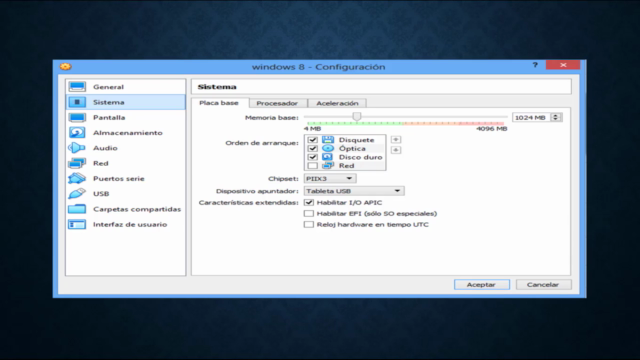Open the Puertos serie icon
The image size is (640, 360).
(x=77, y=178)
